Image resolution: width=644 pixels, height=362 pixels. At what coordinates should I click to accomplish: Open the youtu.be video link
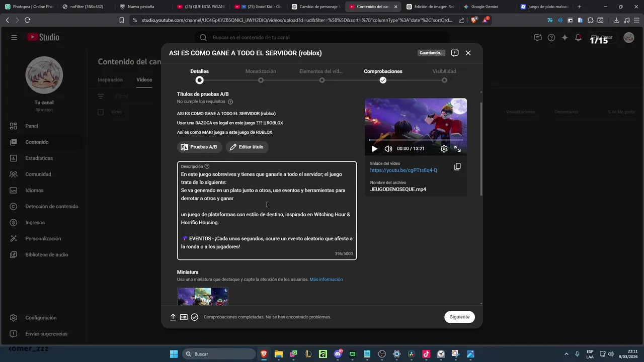point(404,170)
